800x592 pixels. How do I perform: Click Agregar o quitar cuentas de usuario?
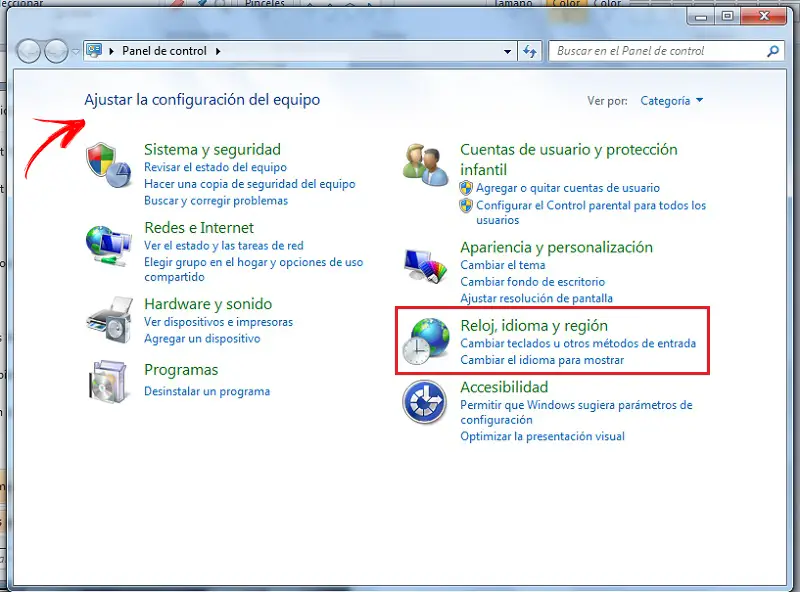(x=568, y=188)
